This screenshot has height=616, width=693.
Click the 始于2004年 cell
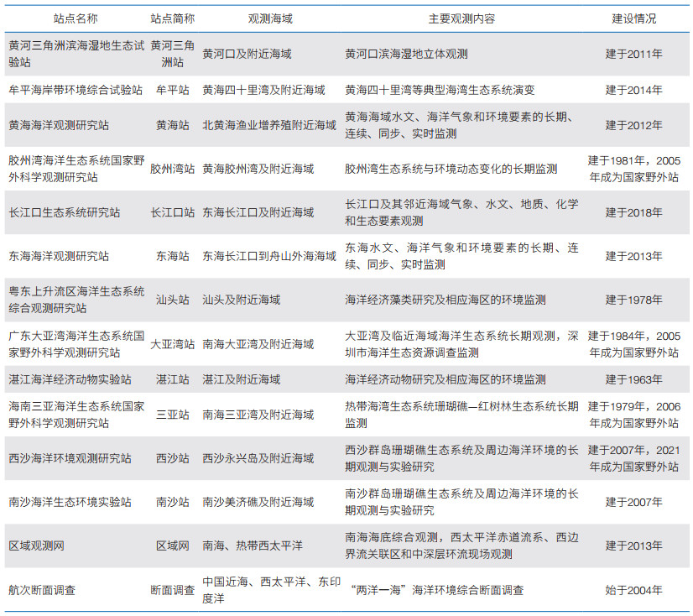coord(633,590)
